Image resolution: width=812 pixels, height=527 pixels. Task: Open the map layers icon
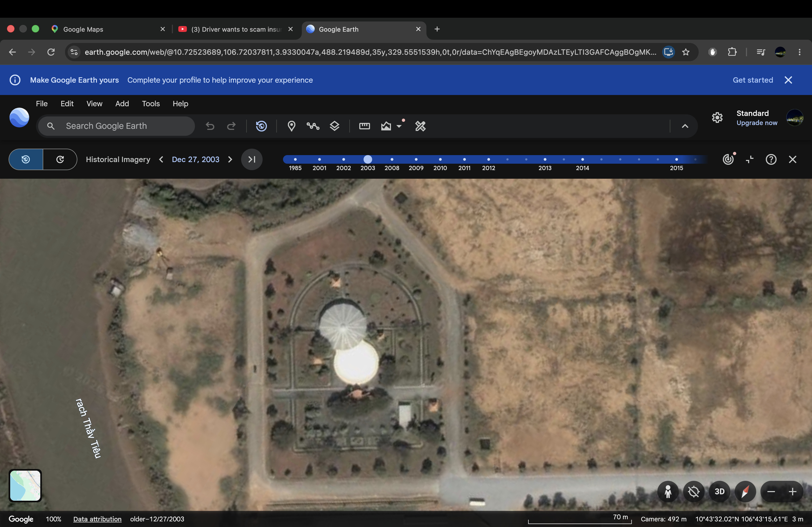(334, 126)
